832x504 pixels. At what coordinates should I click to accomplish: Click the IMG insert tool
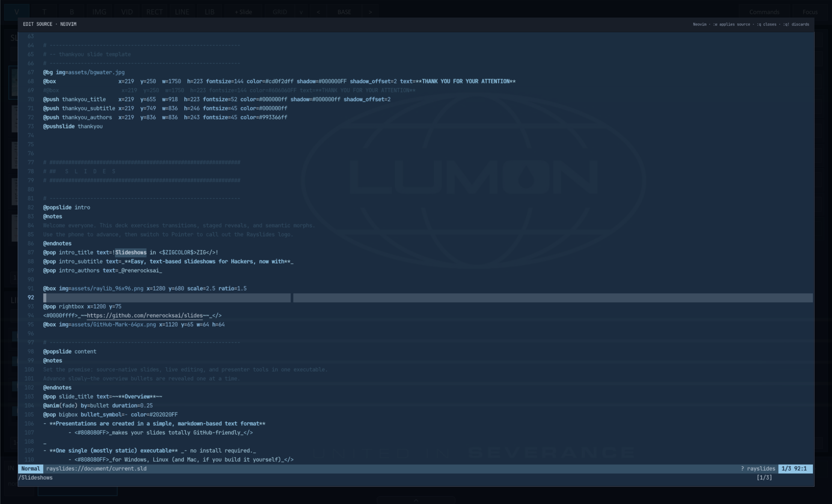99,12
